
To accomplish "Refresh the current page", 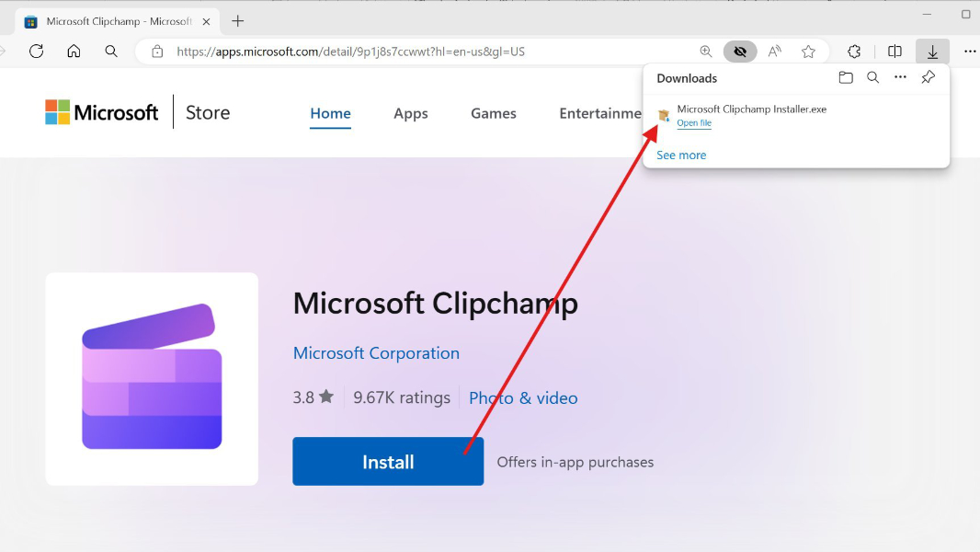I will point(36,52).
